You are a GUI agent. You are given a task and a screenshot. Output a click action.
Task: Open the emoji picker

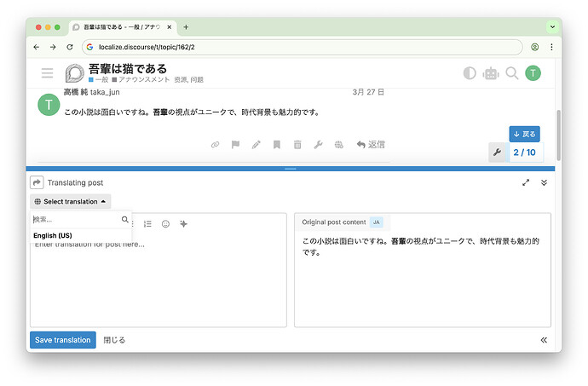click(x=165, y=224)
